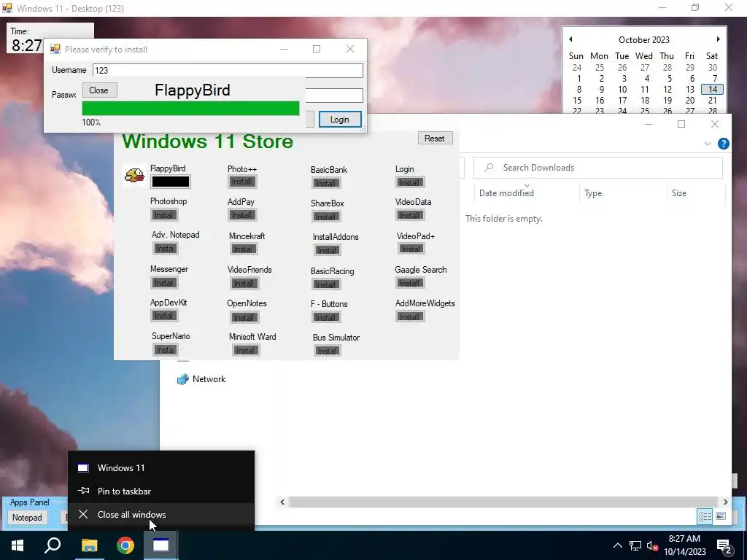Click the Windows 11 app taskbar icon

[x=161, y=545]
